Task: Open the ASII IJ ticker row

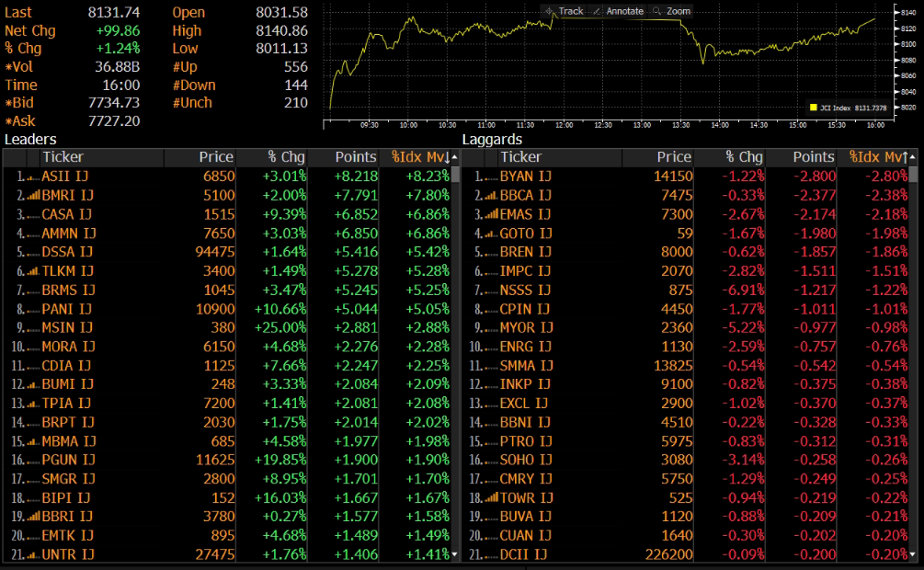Action: pyautogui.click(x=65, y=177)
